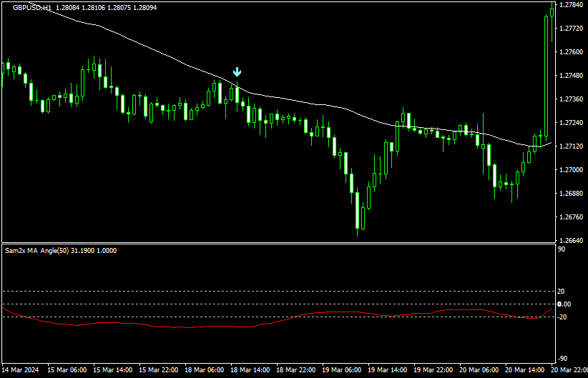
Task: Select the lowest green candle on chart
Action: (x=363, y=218)
